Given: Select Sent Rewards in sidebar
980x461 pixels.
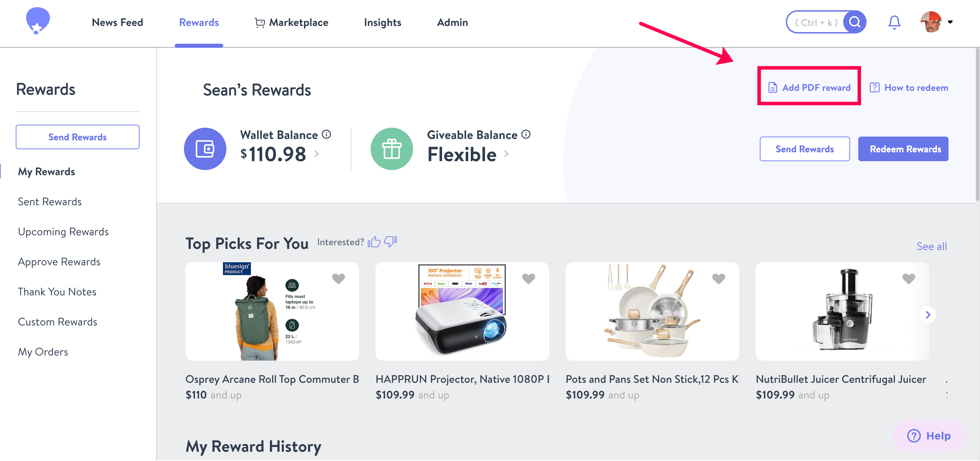Looking at the screenshot, I should 50,201.
